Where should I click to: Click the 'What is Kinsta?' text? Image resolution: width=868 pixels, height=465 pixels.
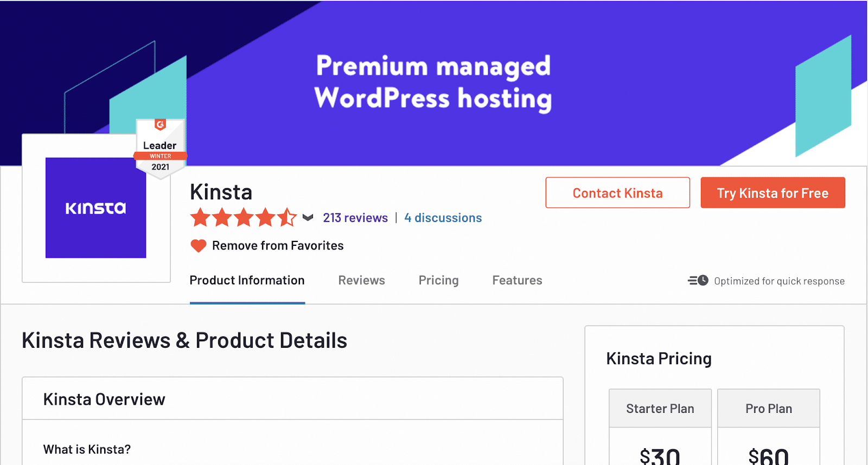[87, 449]
